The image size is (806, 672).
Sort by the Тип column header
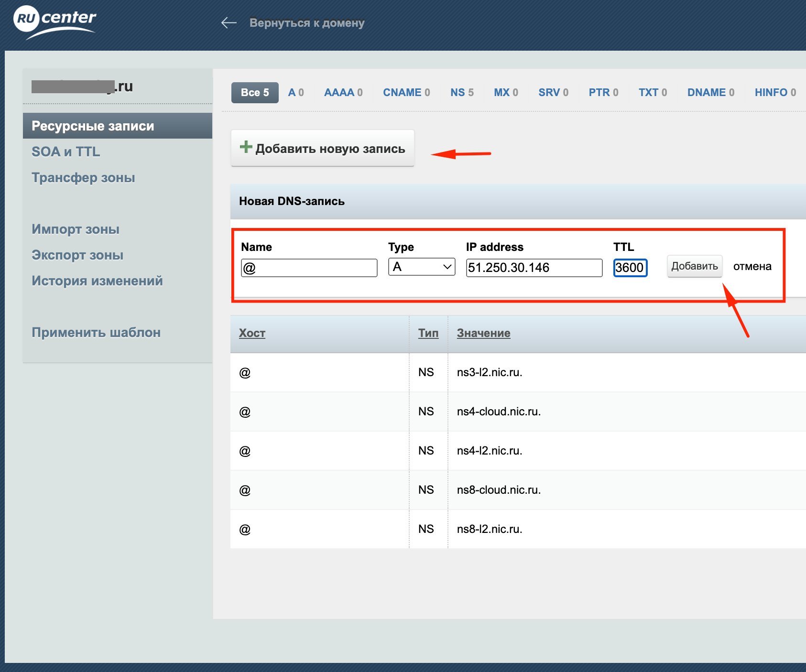(428, 333)
